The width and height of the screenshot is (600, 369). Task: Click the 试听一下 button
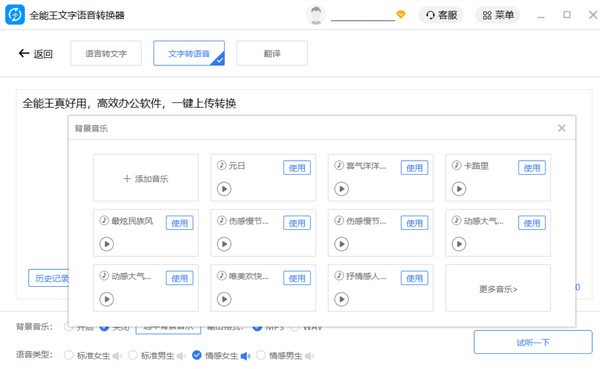click(533, 342)
